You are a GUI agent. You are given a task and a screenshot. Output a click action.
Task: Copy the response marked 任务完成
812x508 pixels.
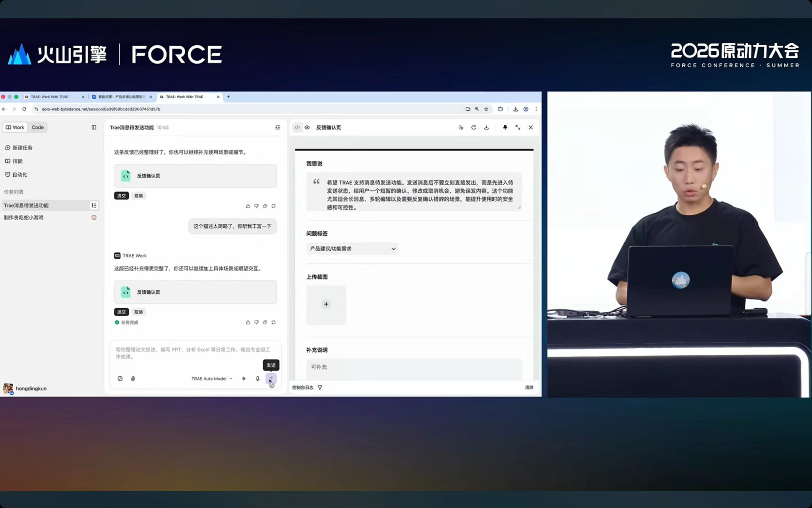coord(265,322)
